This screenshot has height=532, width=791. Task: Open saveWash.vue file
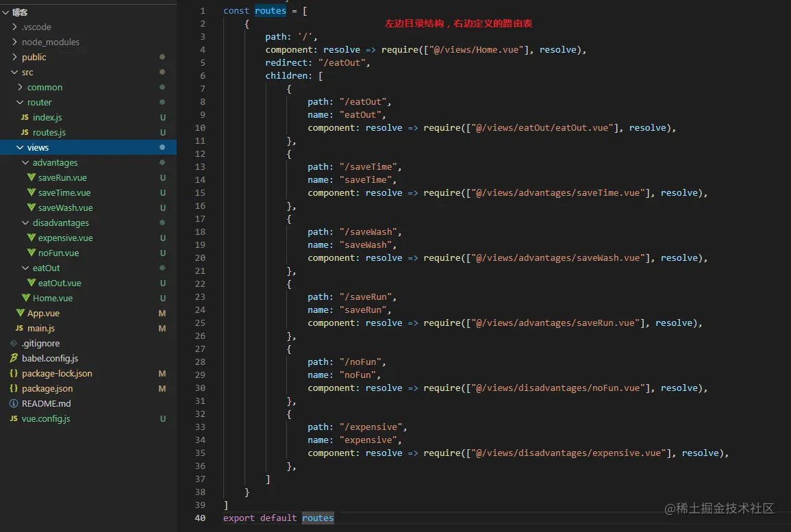pos(66,207)
